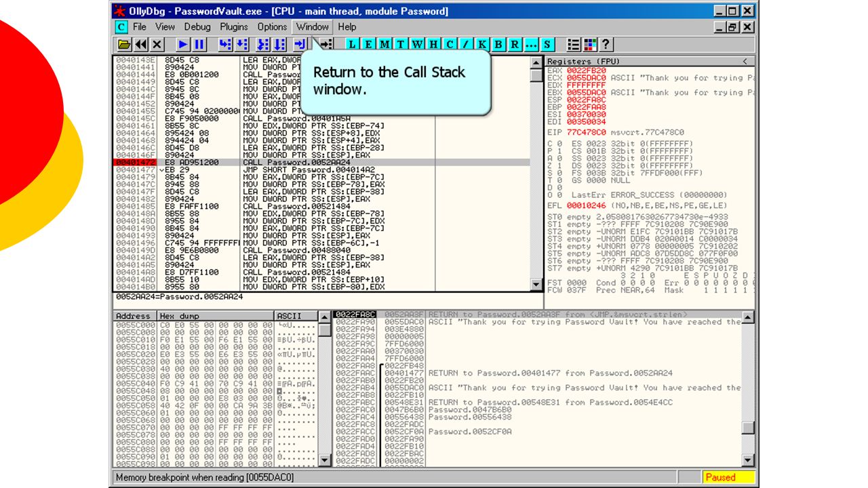Show Executable modules with E icon
This screenshot has width=868, height=488.
[x=368, y=44]
